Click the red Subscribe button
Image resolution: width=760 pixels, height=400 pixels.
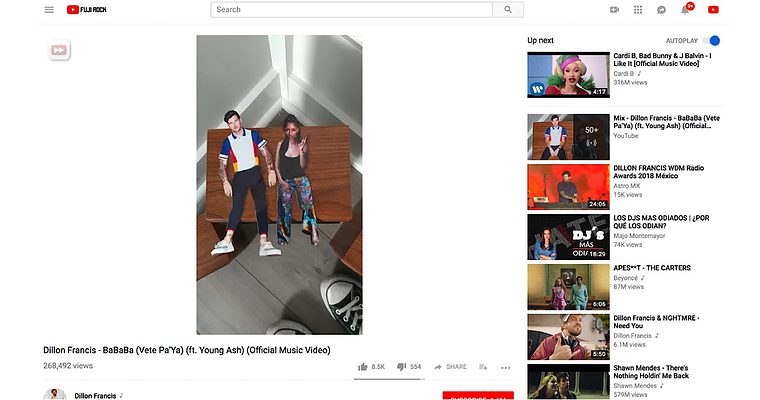tap(478, 396)
